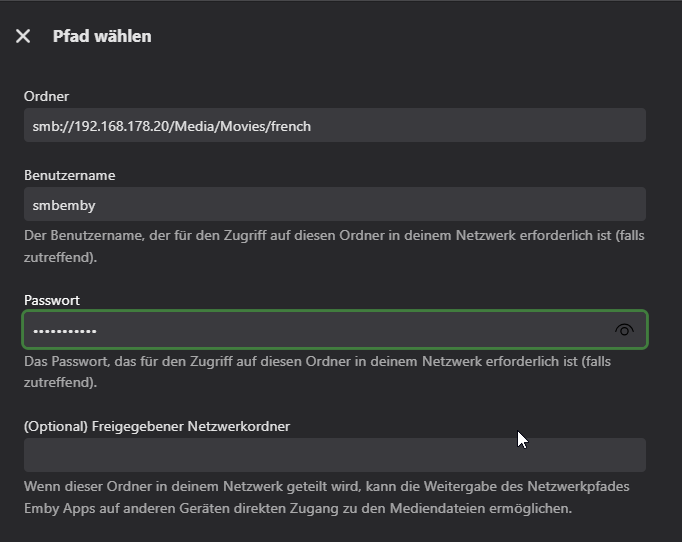
Task: Close the Pfad wählen dialog
Action: pyautogui.click(x=23, y=36)
